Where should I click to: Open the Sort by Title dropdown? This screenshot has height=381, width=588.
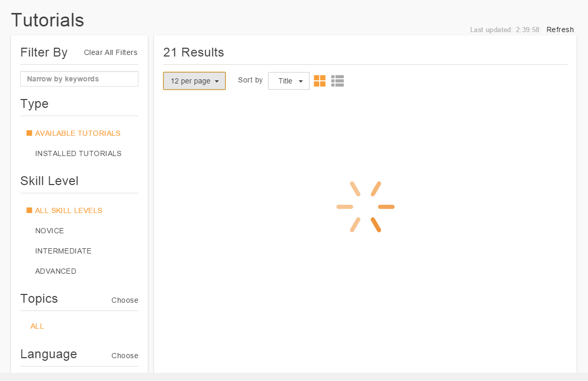(x=288, y=81)
